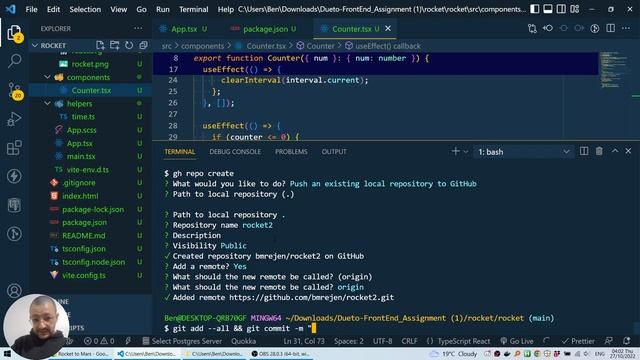
Task: Click Go Live in the status bar
Action: click(x=517, y=341)
